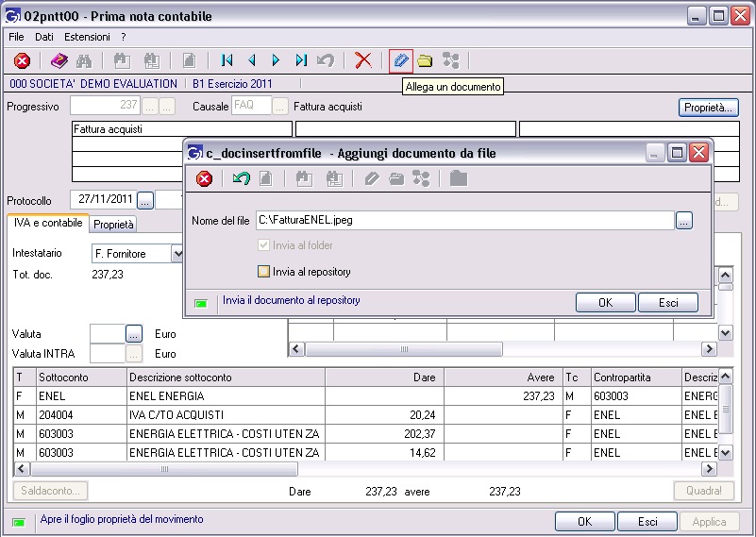Open the Intestatario F. Fornitore dropdown
This screenshot has height=537, width=756.
click(177, 254)
